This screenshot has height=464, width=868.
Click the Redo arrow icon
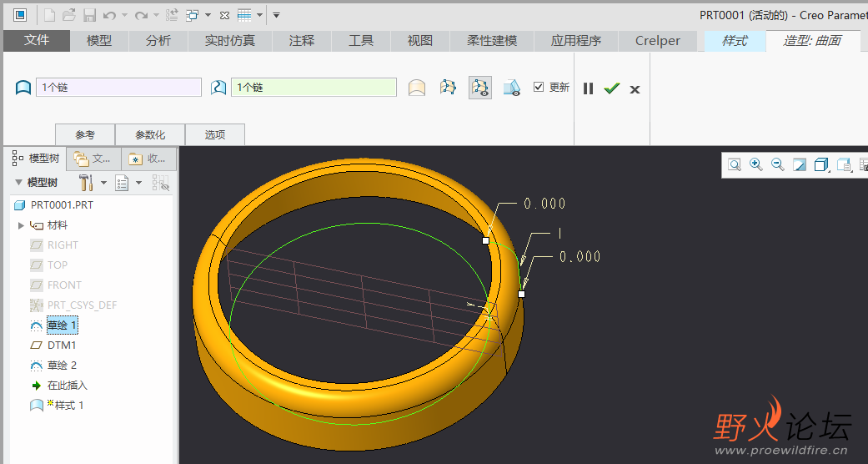tap(141, 16)
